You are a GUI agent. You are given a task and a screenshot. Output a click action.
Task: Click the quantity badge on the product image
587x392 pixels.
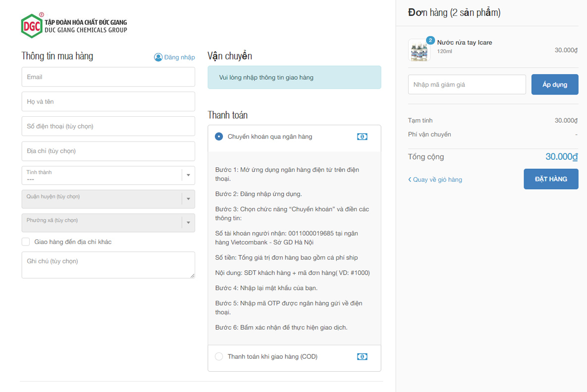[x=430, y=41]
